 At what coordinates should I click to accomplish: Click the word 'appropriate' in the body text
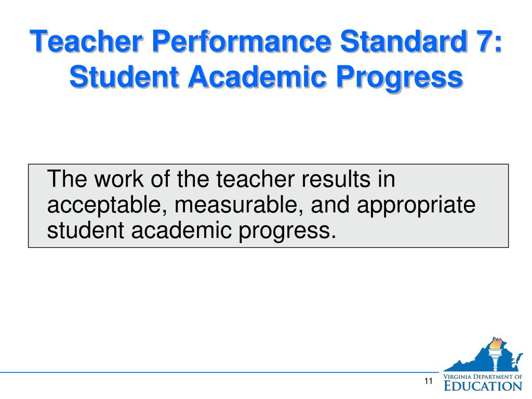click(x=416, y=206)
